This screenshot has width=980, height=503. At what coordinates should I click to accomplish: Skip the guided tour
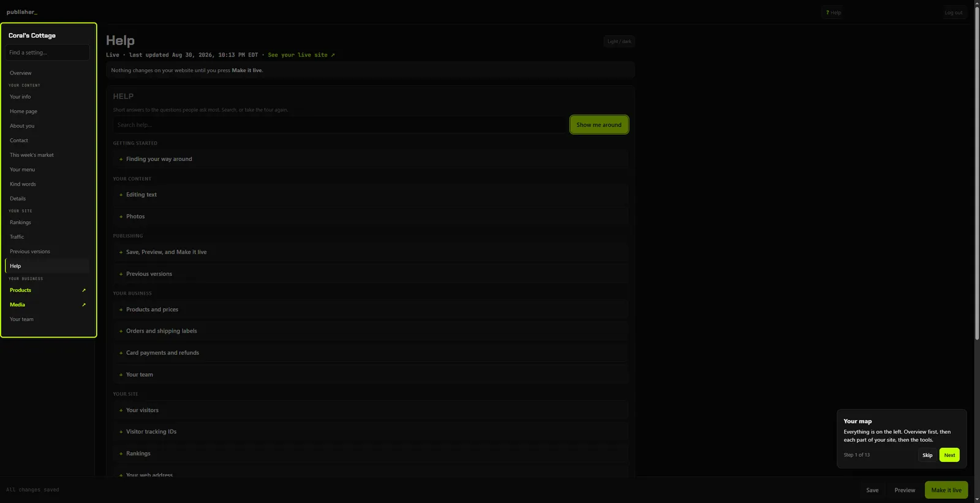927,455
